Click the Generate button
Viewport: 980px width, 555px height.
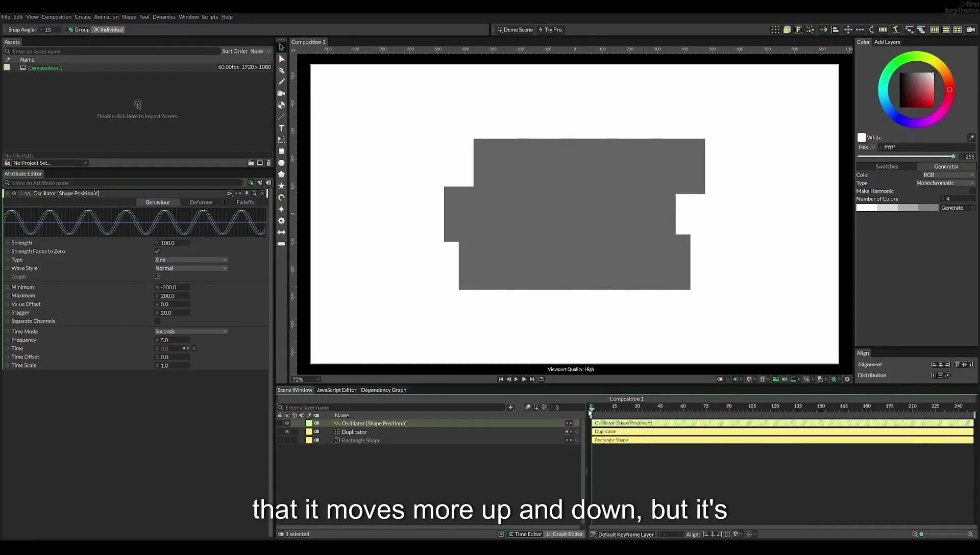(958, 208)
